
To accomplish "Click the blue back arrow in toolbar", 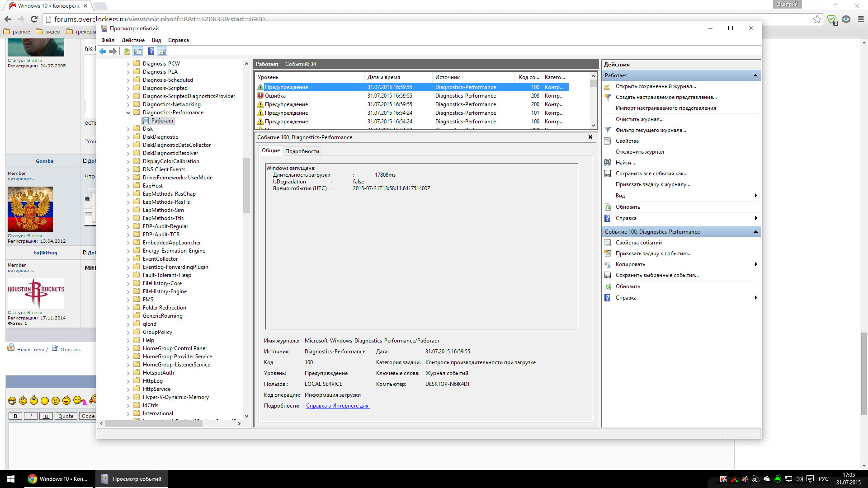I will (x=103, y=52).
